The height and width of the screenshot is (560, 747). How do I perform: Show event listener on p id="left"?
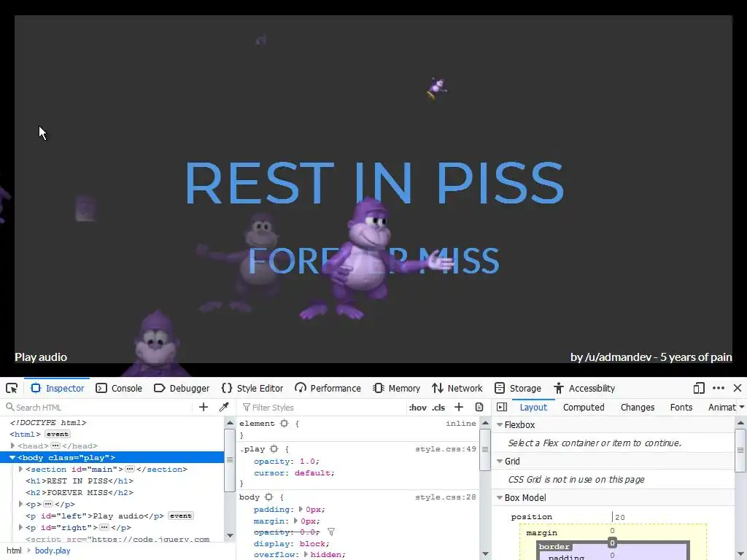[181, 516]
